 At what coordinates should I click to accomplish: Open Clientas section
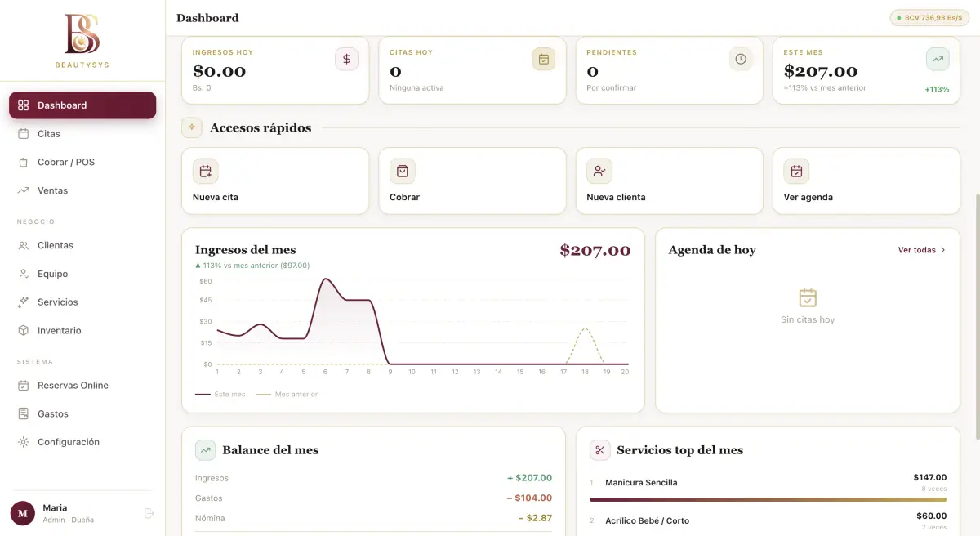(x=82, y=245)
